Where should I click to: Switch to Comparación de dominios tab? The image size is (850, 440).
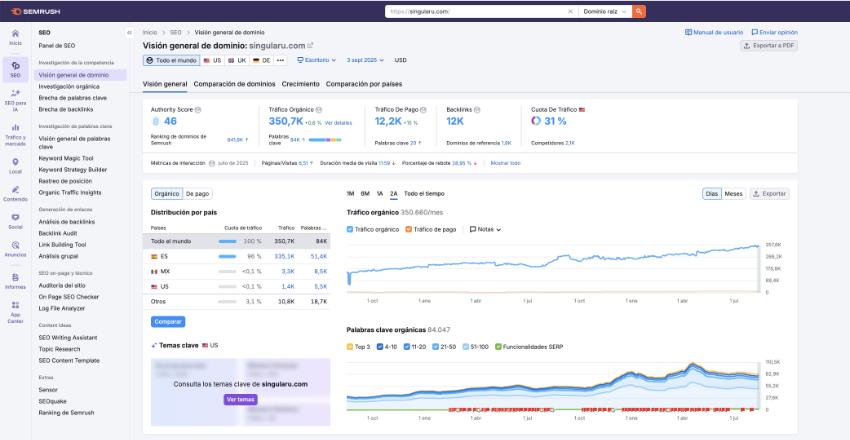pos(234,84)
